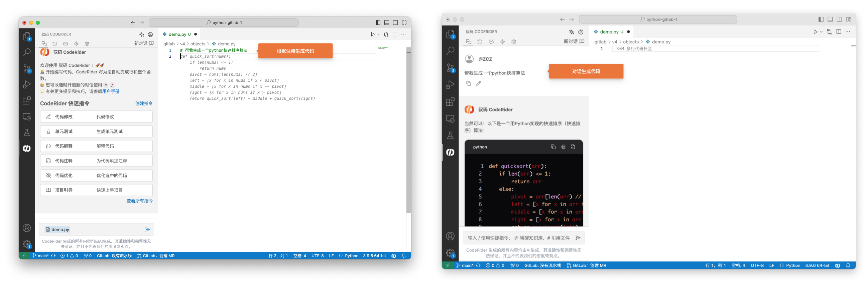This screenshot has height=288, width=868.
Task: Create new file from python code block
Action: click(573, 147)
